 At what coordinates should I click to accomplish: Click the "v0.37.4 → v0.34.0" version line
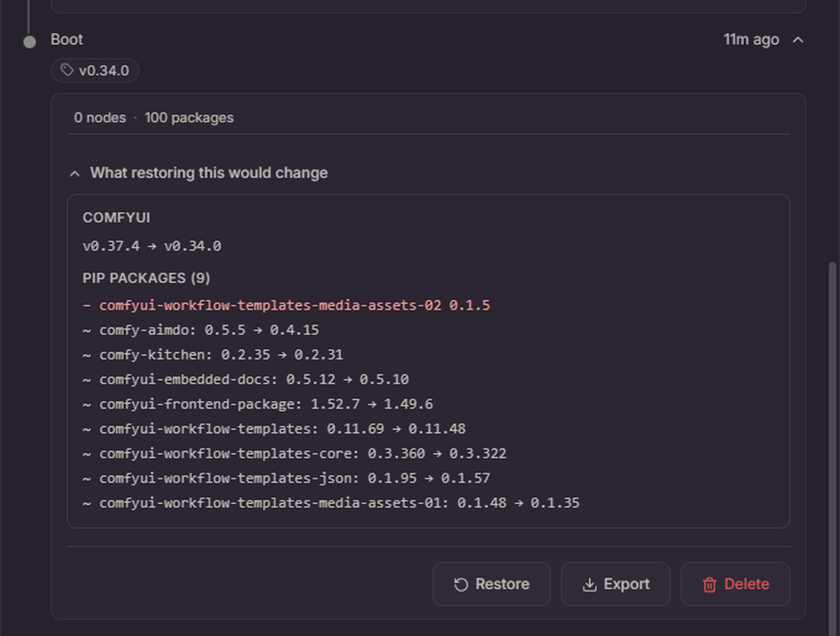(152, 246)
